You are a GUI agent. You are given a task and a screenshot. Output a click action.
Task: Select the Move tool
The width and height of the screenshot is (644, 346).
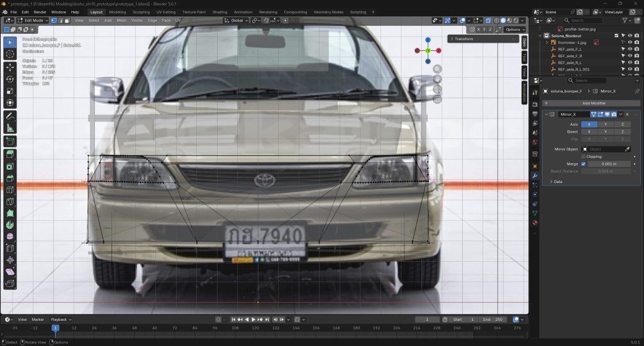tap(10, 67)
